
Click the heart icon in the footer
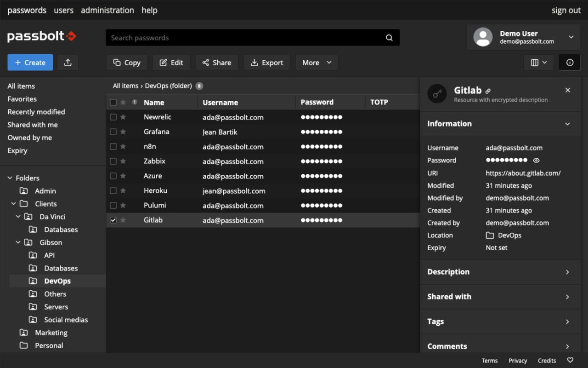tap(570, 360)
